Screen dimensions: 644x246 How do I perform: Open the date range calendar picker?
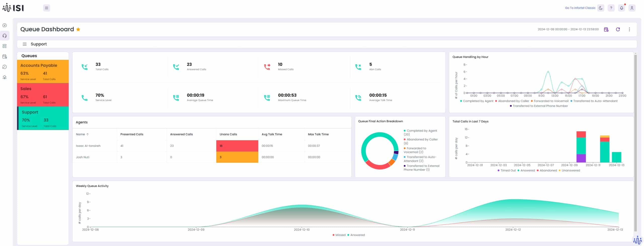coord(606,29)
